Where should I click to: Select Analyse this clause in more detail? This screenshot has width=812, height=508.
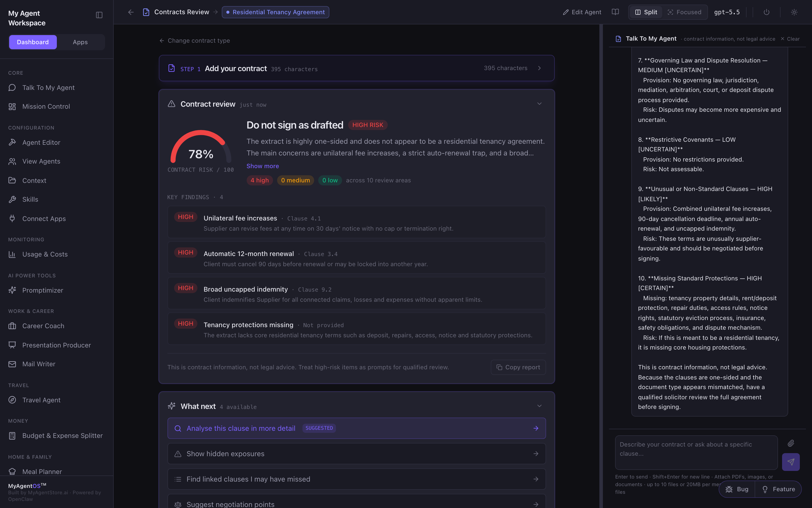click(356, 428)
